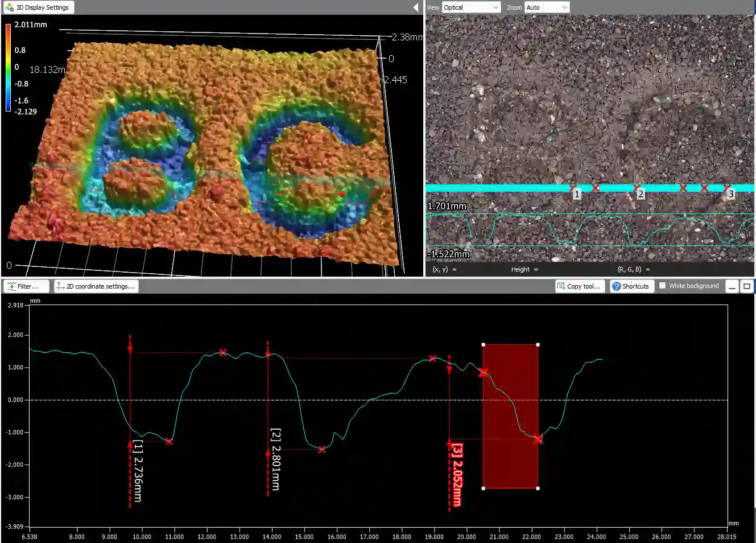Open the 3D Display Settings panel
This screenshot has height=543, width=756.
click(38, 7)
